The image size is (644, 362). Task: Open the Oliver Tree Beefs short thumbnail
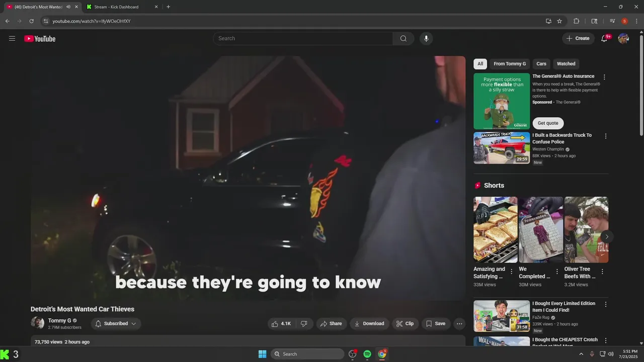coord(586,230)
